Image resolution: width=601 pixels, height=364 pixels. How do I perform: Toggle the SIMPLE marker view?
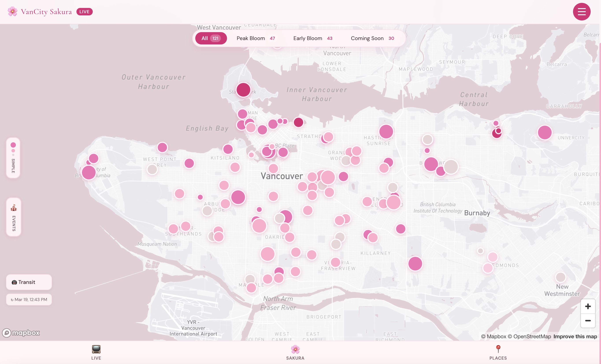coord(13,158)
